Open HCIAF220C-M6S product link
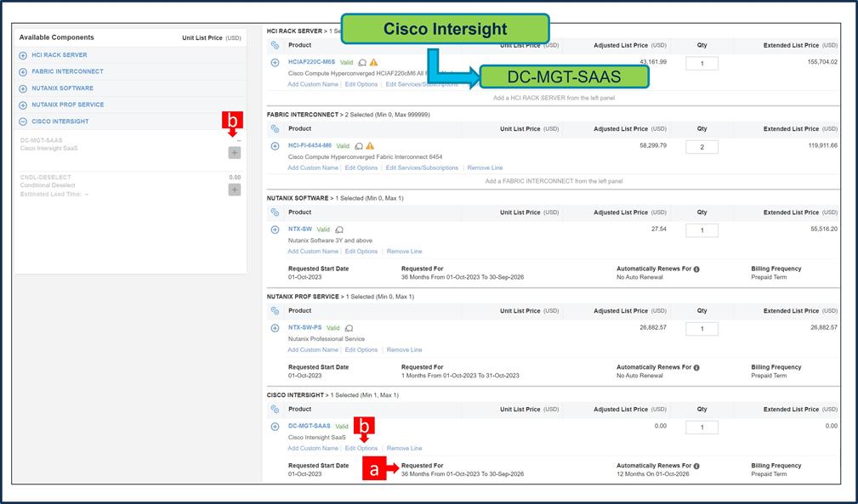Viewport: 858px width, 504px height. 311,62
